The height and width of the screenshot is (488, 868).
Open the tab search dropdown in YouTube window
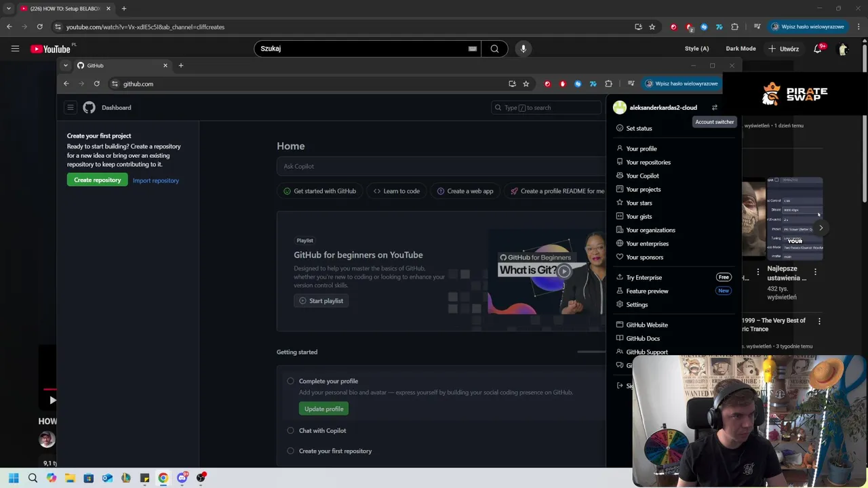pyautogui.click(x=8, y=8)
